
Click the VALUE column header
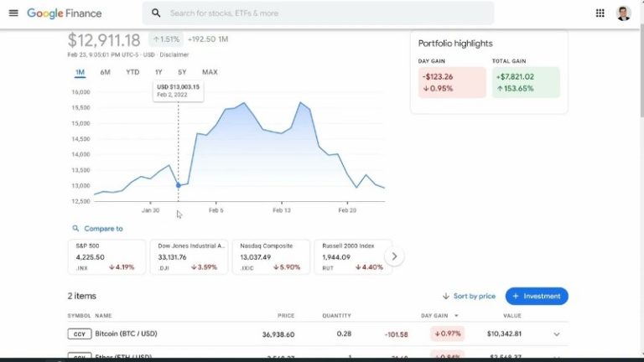tap(512, 316)
